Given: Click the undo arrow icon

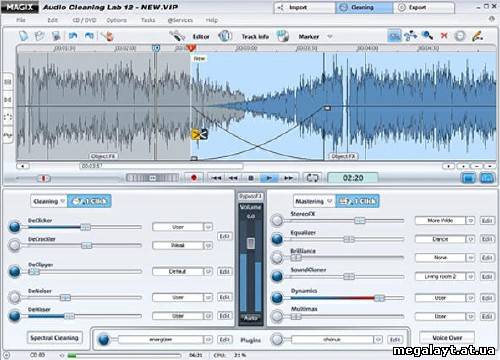Looking at the screenshot, I should tap(73, 35).
